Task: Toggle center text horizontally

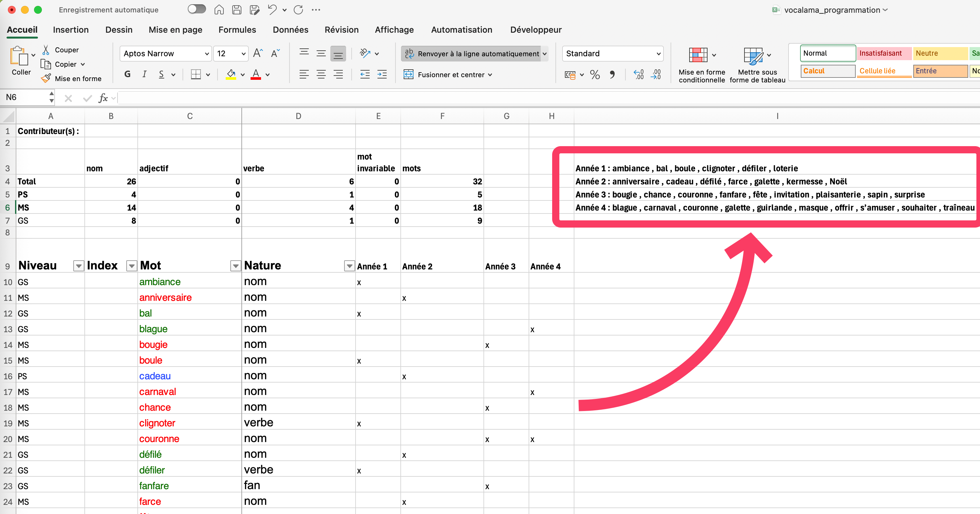Action: (321, 75)
